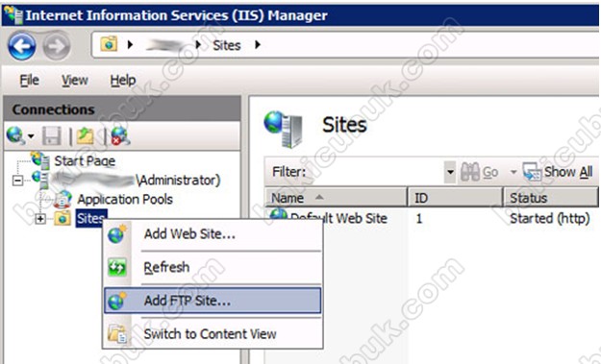Image resolution: width=601 pixels, height=364 pixels.
Task: Choose Refresh from context menu
Action: click(213, 267)
